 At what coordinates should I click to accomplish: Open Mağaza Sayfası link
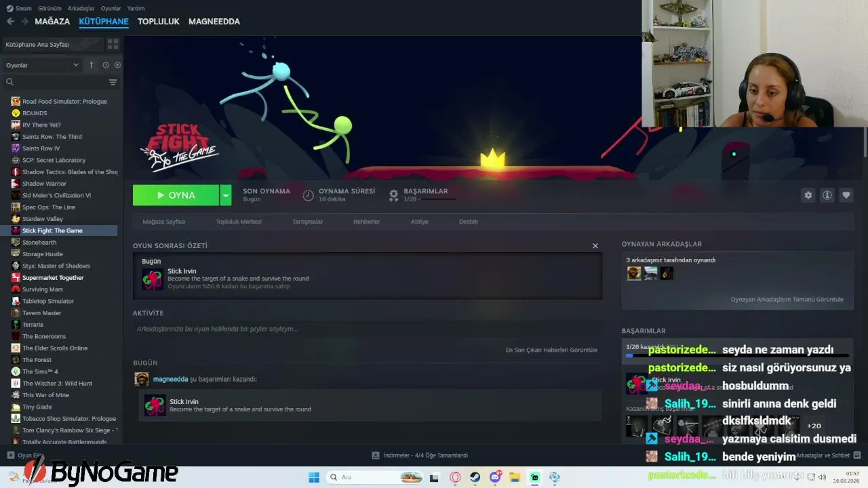[163, 222]
